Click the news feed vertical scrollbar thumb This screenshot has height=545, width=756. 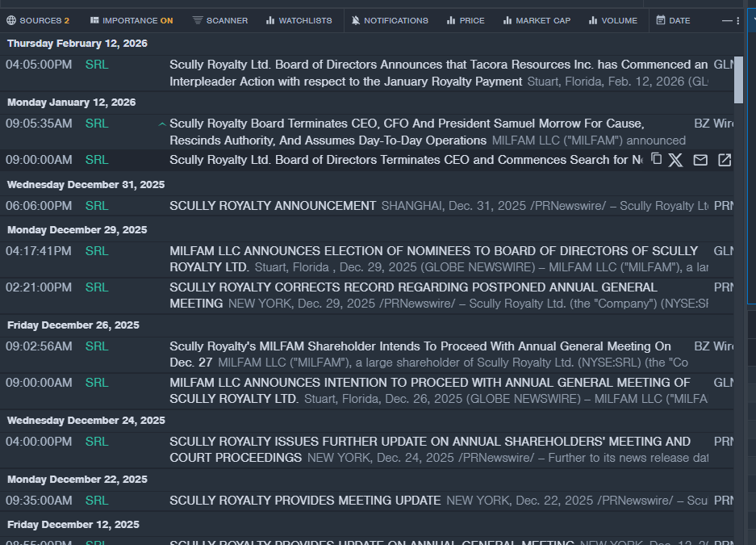click(x=738, y=79)
